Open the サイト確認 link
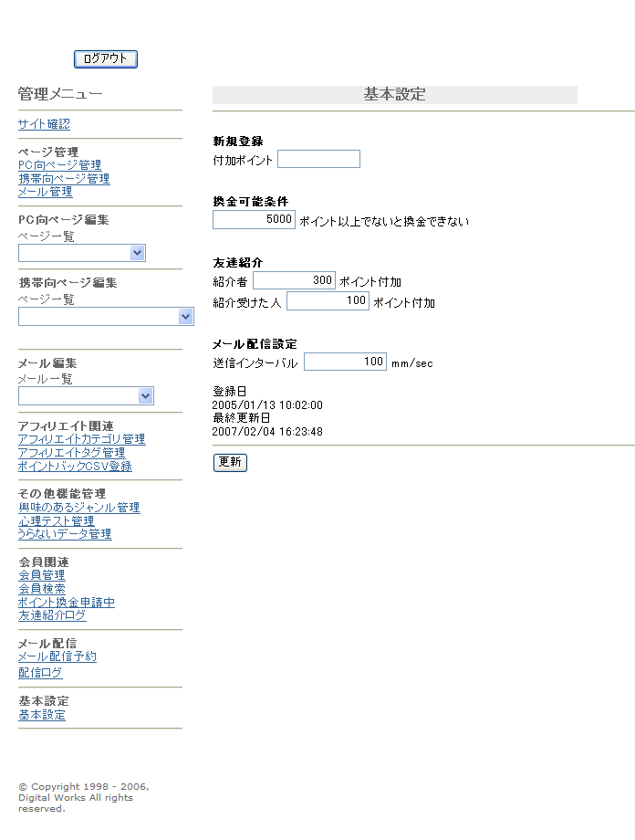Image resolution: width=635 pixels, height=840 pixels. point(44,124)
